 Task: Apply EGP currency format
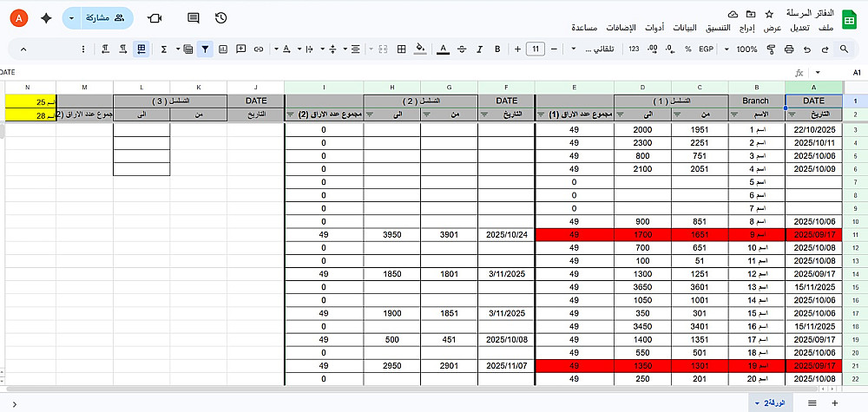click(x=706, y=49)
